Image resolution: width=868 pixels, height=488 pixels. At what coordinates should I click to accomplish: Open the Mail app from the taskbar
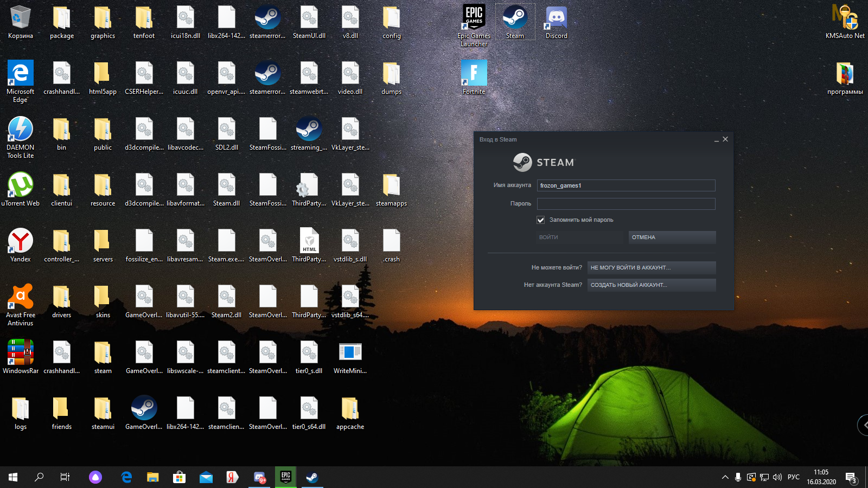pos(206,477)
